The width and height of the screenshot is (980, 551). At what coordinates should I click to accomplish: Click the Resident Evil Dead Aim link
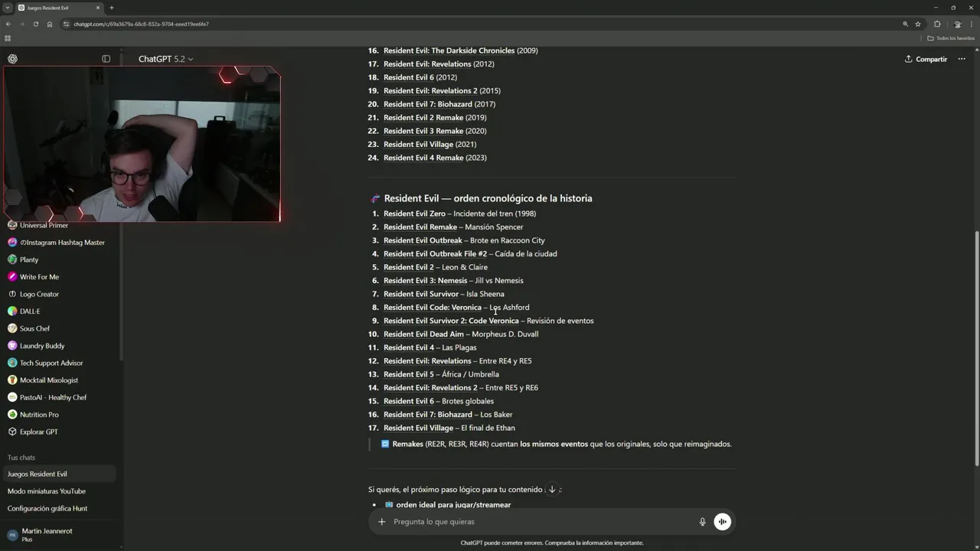[x=423, y=334]
